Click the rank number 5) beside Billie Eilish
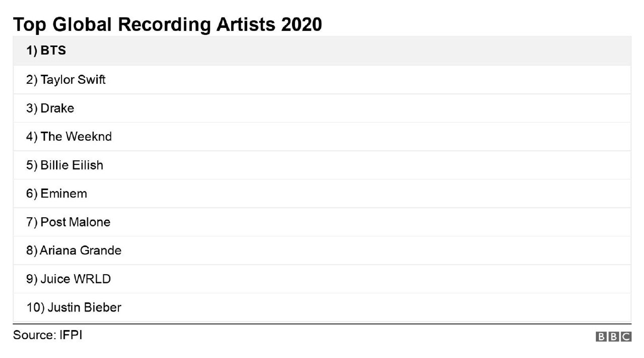This screenshot has height=358, width=644. click(32, 165)
